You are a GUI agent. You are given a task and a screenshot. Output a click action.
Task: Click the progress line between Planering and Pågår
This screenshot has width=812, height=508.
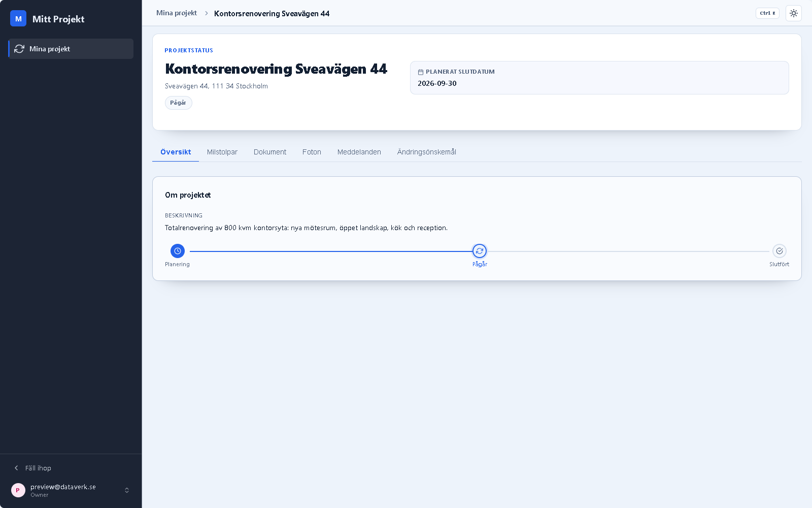point(331,251)
